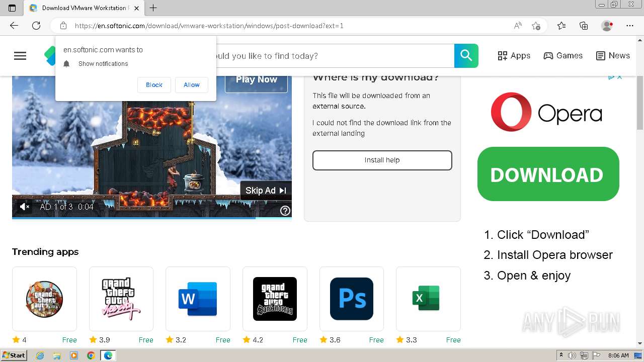This screenshot has width=644, height=362.
Task: Close the Opera ad with X icon
Action: (620, 77)
